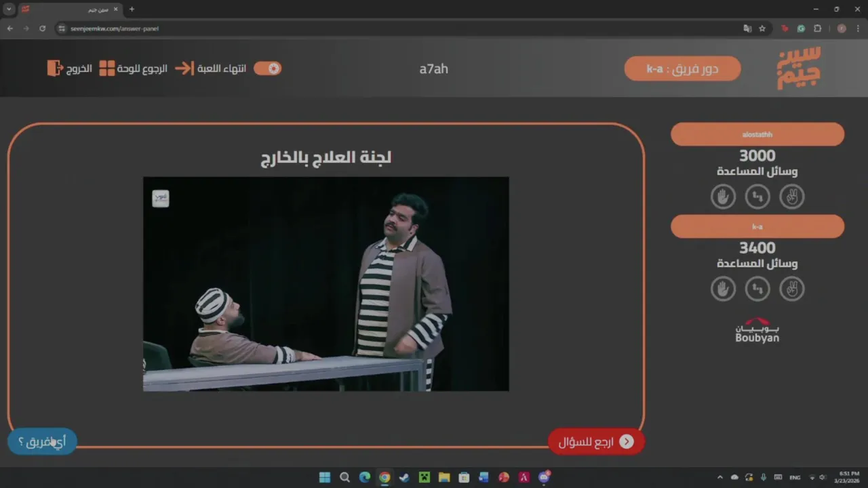Use the swap-arrows helper for k-a team
The height and width of the screenshot is (488, 868).
click(x=757, y=289)
